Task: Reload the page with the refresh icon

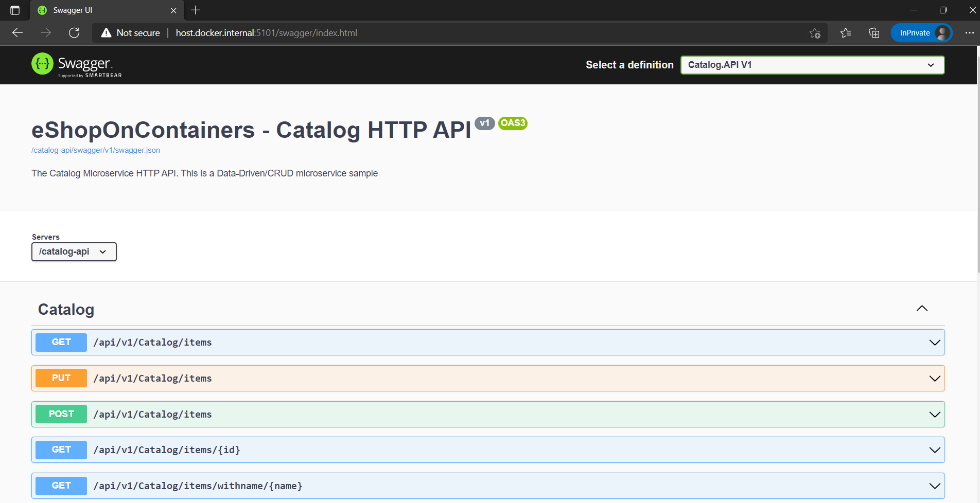Action: [74, 32]
